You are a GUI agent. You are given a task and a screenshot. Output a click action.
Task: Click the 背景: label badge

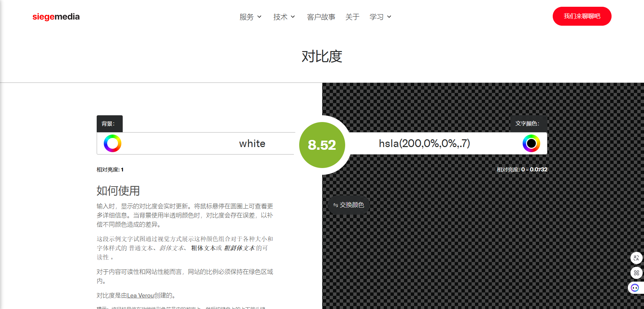coord(109,123)
